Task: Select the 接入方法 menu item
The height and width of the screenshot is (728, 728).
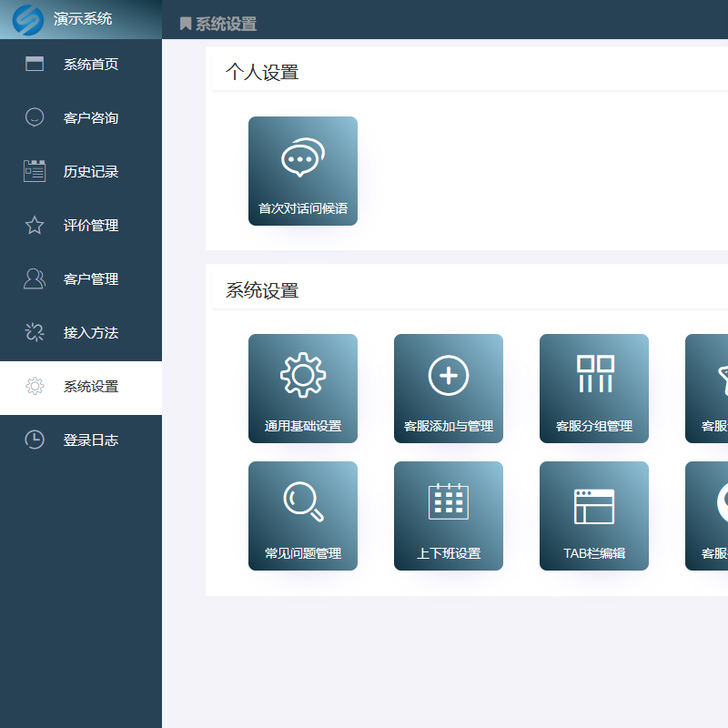Action: click(x=81, y=332)
